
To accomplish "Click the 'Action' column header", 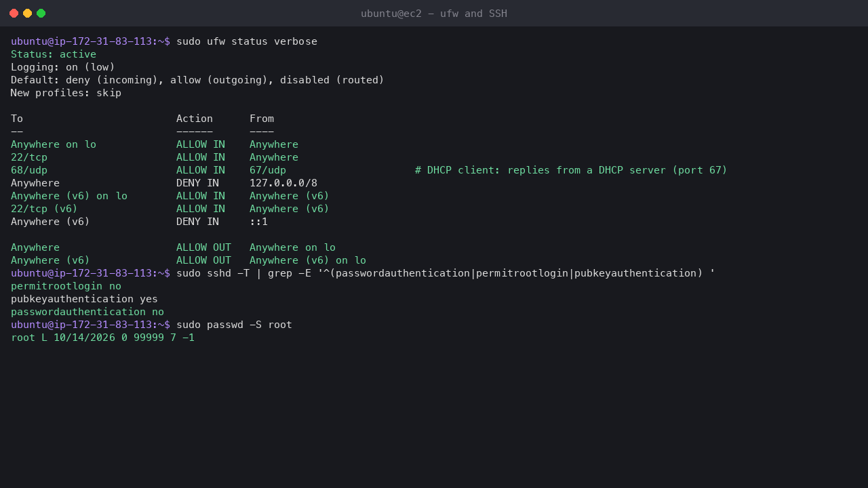I will [195, 119].
